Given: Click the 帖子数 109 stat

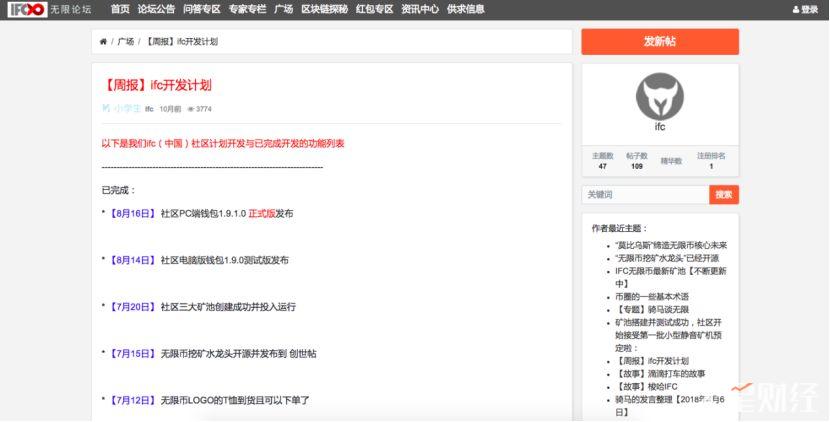Looking at the screenshot, I should (x=637, y=160).
